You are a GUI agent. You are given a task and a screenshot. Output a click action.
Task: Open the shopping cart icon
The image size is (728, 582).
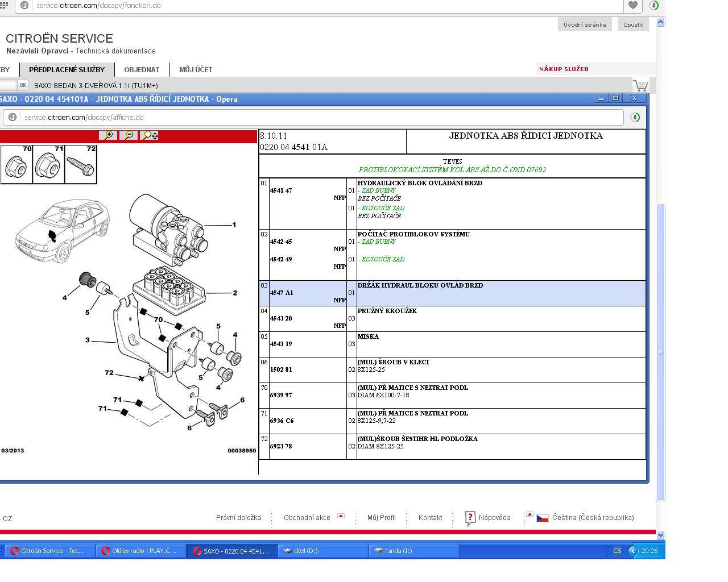click(640, 86)
